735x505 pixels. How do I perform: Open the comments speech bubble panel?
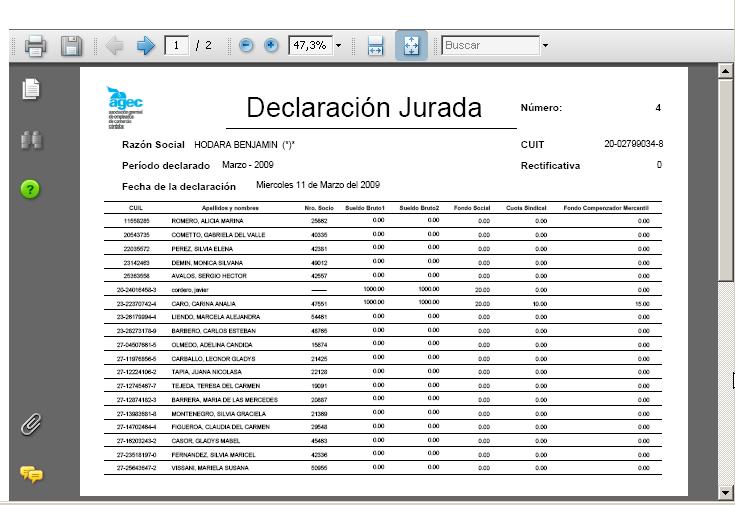(31, 475)
